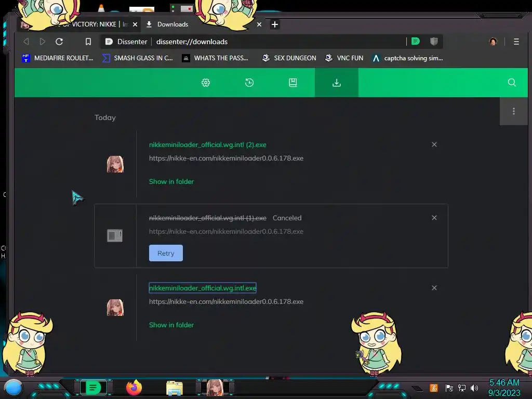Remove the canceled (1).exe download entry
The width and height of the screenshot is (532, 399).
click(434, 218)
